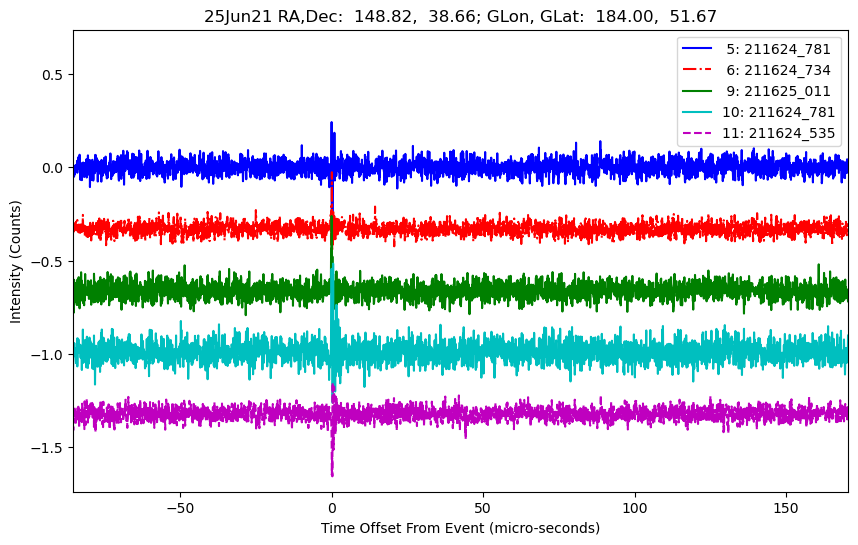Click the plot title starting with 25Jun21
Viewport: 858px width, 545px height.
click(x=460, y=16)
